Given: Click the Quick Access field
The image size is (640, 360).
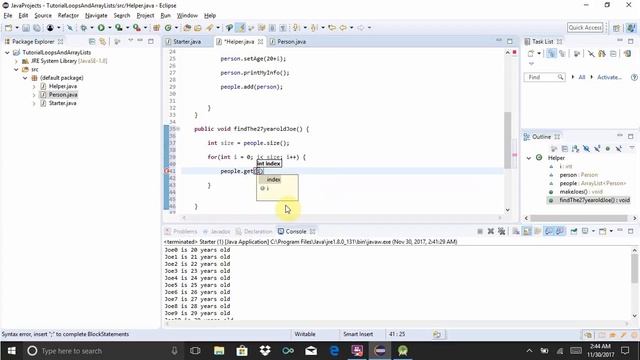Looking at the screenshot, I should pos(585,28).
